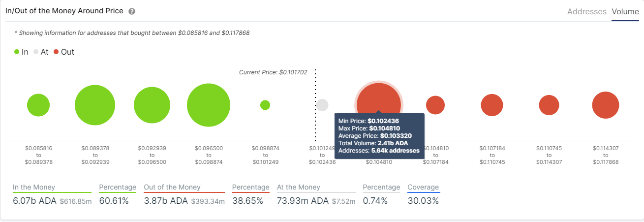Toggle the gray At legend item
The height and width of the screenshot is (222, 644).
(41, 52)
